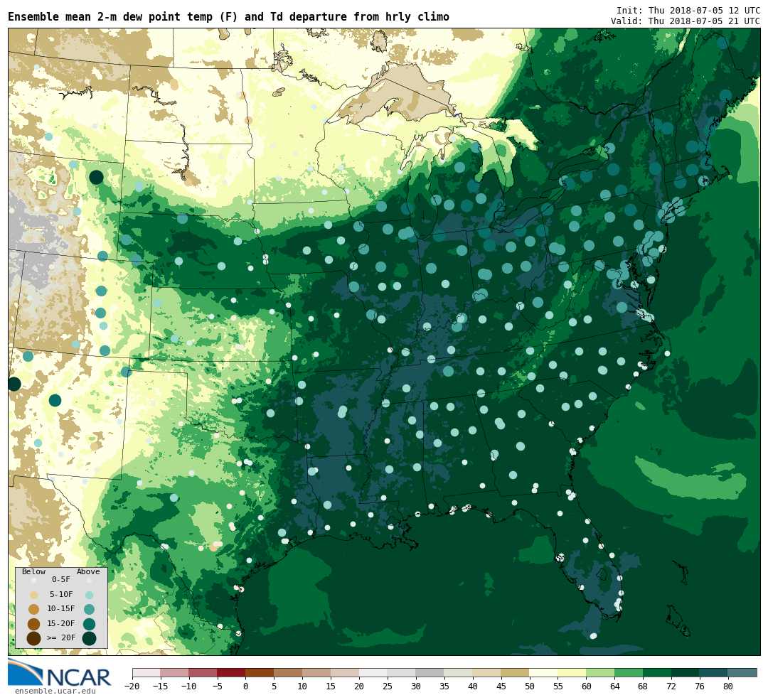
Task: Select the 10 to 15 colorbar swatch
Action: click(x=317, y=672)
